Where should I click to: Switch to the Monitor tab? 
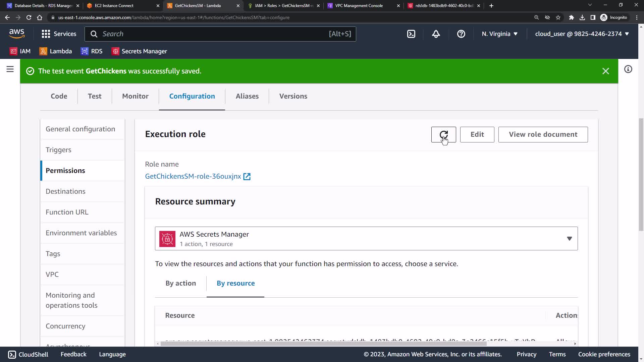coord(135,96)
